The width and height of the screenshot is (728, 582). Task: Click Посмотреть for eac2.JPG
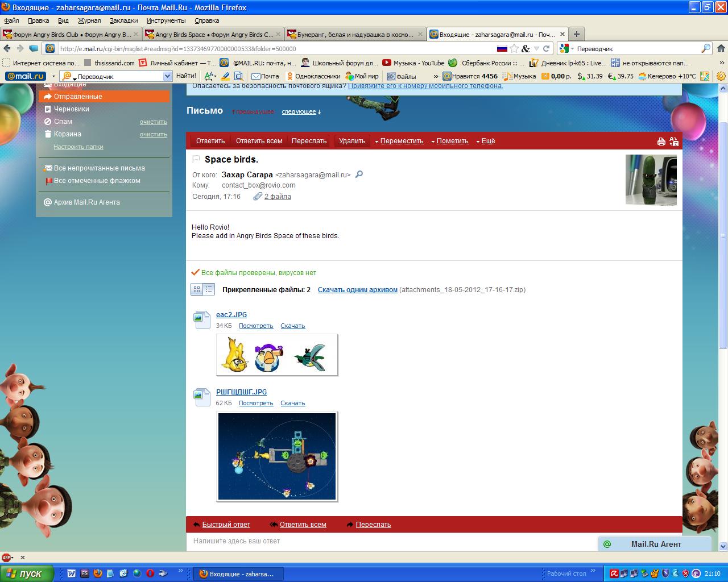click(x=256, y=326)
